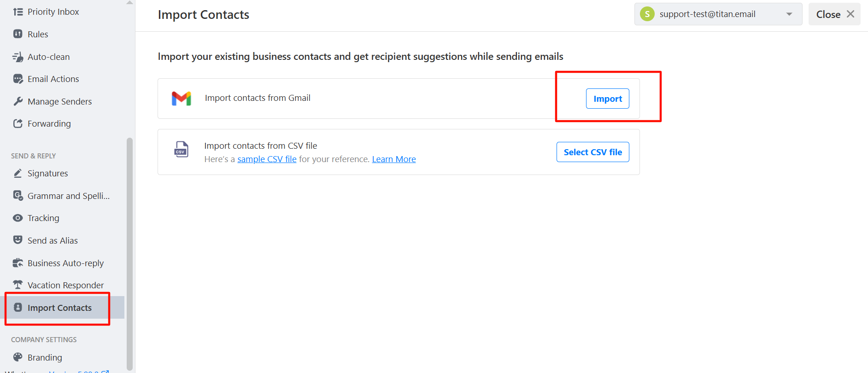This screenshot has height=373, width=868.
Task: Click the Forwarding arrow icon
Action: (x=18, y=123)
